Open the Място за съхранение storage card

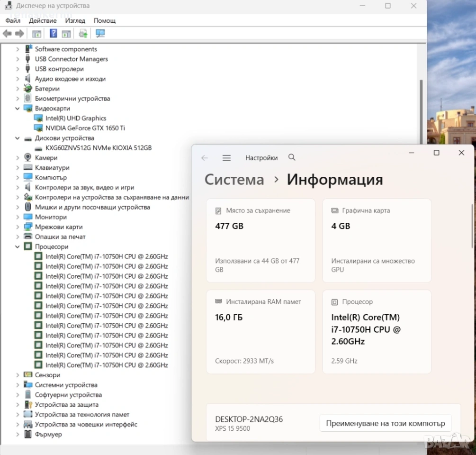pos(260,240)
